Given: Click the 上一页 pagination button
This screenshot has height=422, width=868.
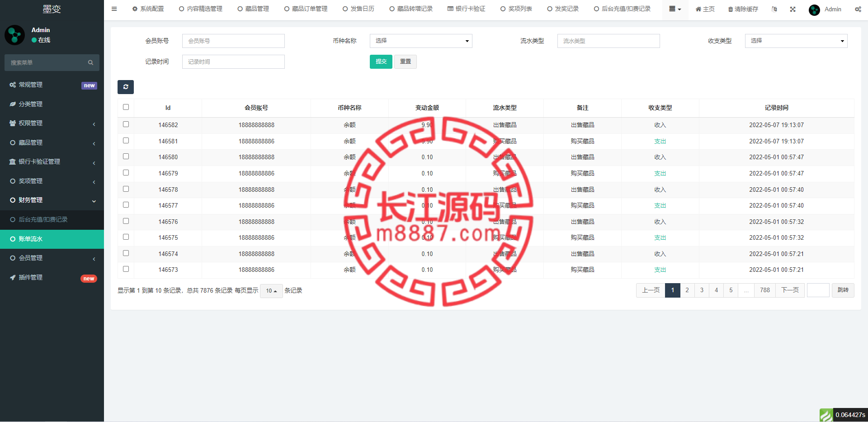Looking at the screenshot, I should coord(651,290).
